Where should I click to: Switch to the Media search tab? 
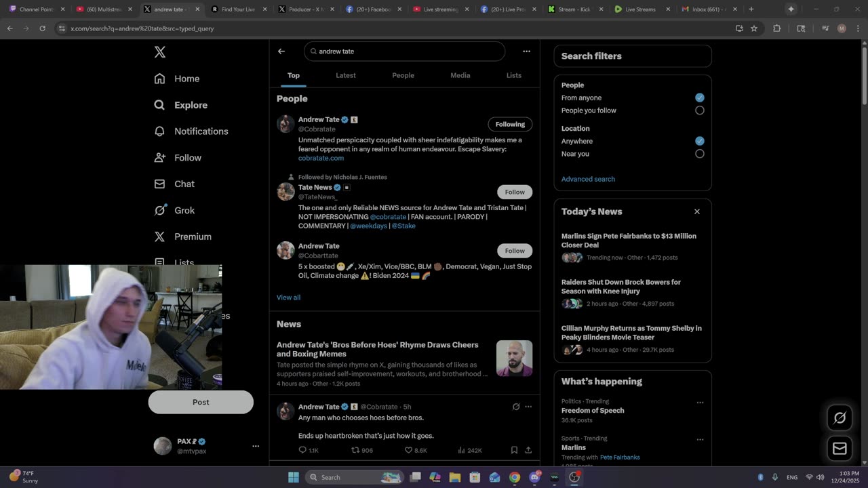[460, 75]
